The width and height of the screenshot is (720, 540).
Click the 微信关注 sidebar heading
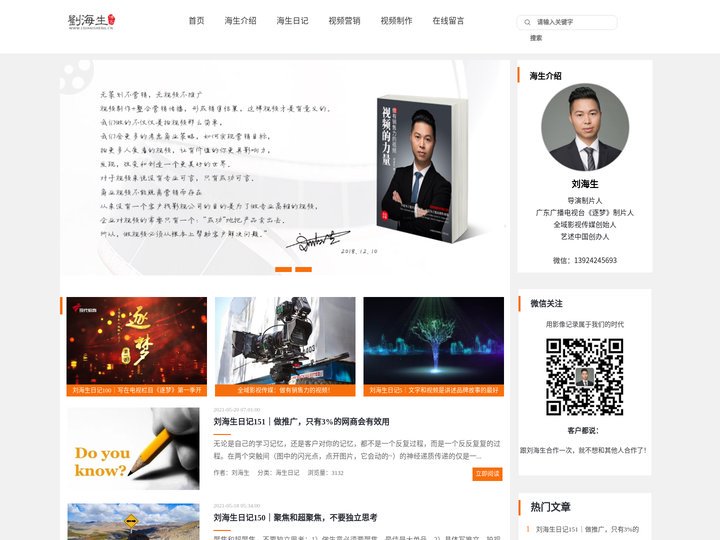tap(546, 304)
